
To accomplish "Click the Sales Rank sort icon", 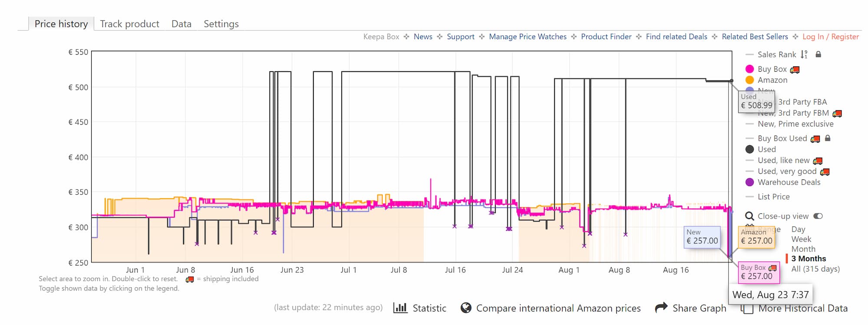I will [x=804, y=54].
